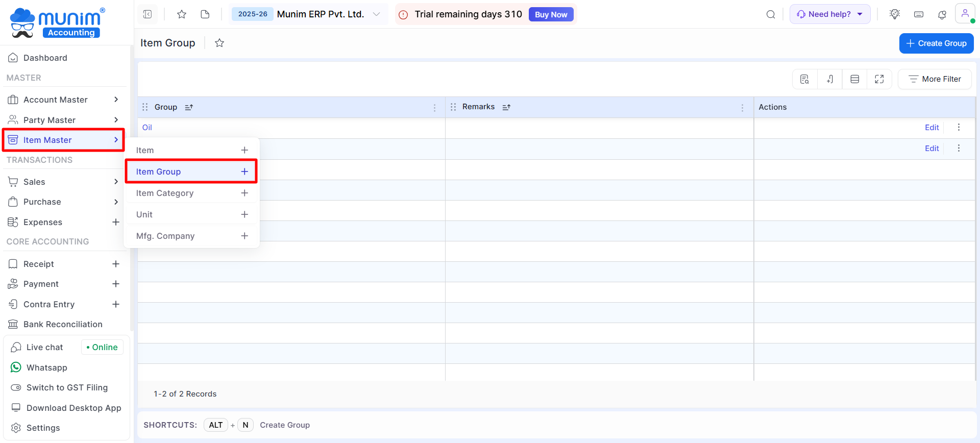Screen dimensions: 980x443
Task: Collapse the sidebar panel toggle icon
Action: (x=148, y=14)
